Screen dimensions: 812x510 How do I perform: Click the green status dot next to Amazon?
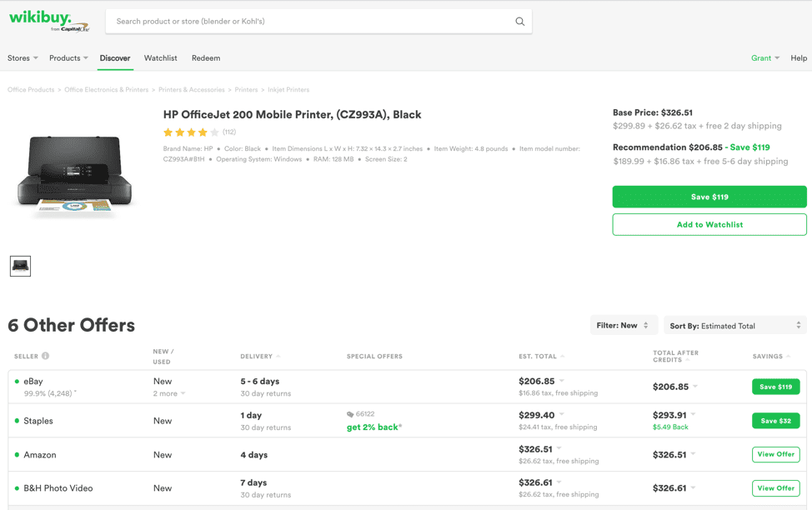click(x=18, y=455)
